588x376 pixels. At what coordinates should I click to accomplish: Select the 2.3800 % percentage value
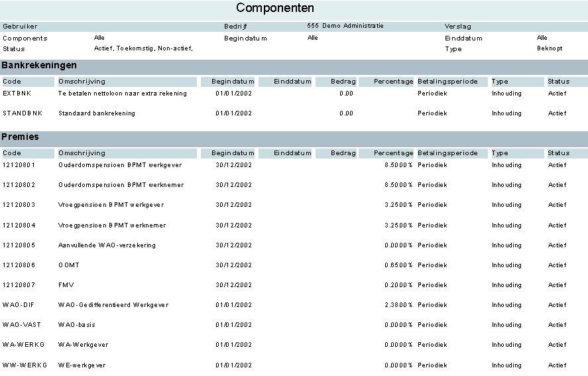(x=398, y=305)
